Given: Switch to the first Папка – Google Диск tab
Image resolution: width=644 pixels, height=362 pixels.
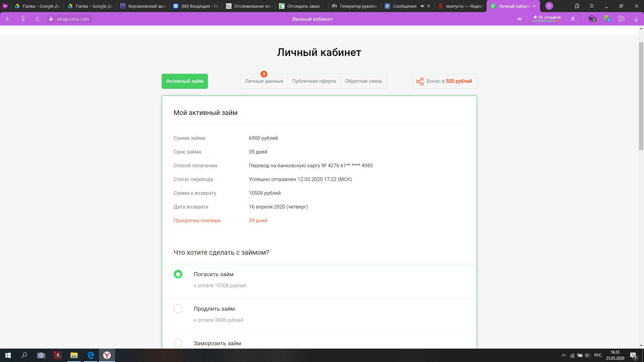Looking at the screenshot, I should pyautogui.click(x=37, y=6).
